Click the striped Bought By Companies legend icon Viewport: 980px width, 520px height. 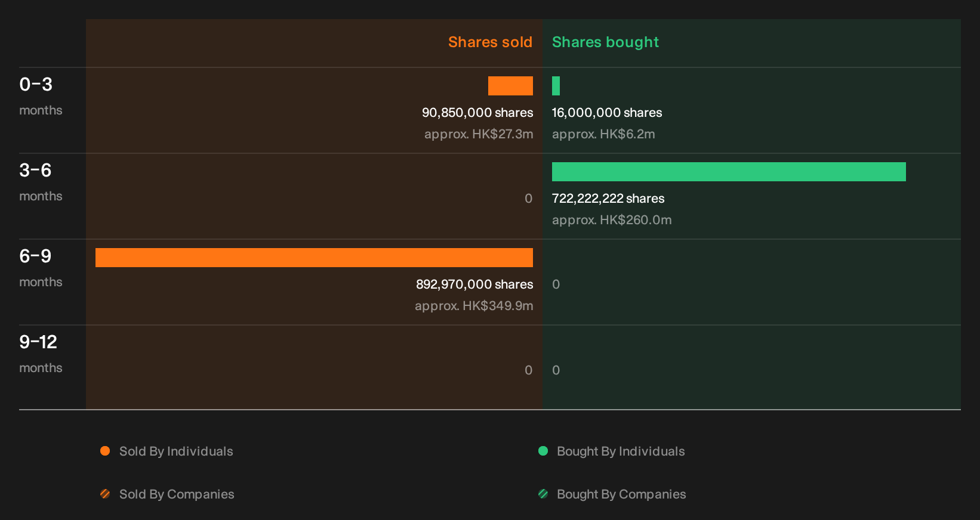click(x=543, y=494)
